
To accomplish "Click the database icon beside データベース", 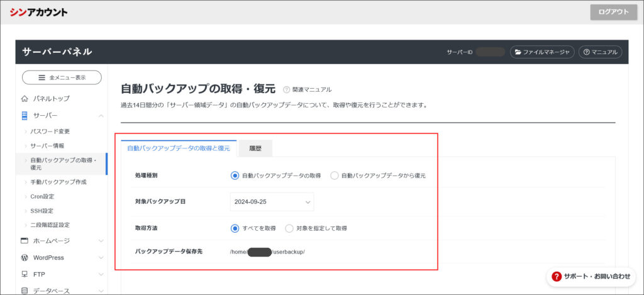I will [25, 291].
